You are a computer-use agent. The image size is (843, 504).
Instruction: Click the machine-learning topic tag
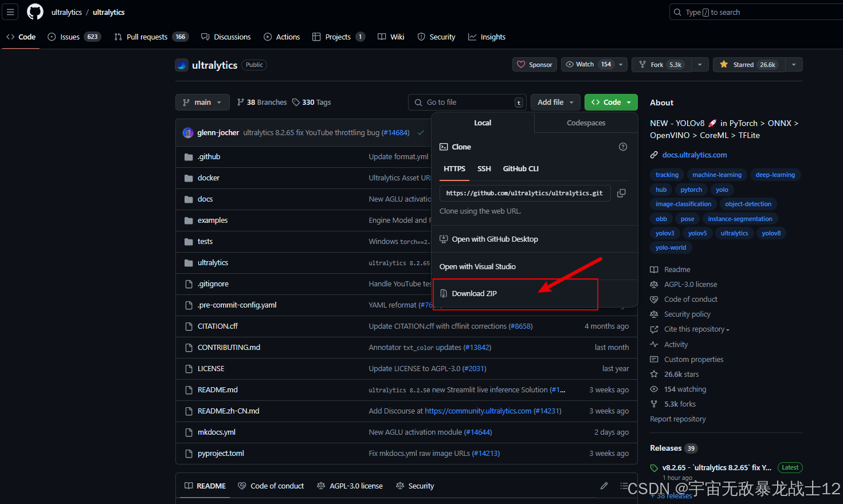pyautogui.click(x=717, y=175)
